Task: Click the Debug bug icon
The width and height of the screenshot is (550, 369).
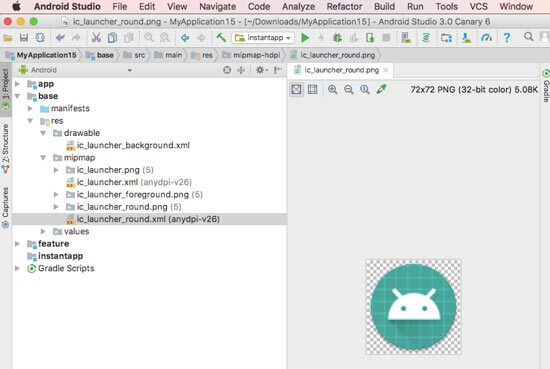Action: click(x=337, y=38)
